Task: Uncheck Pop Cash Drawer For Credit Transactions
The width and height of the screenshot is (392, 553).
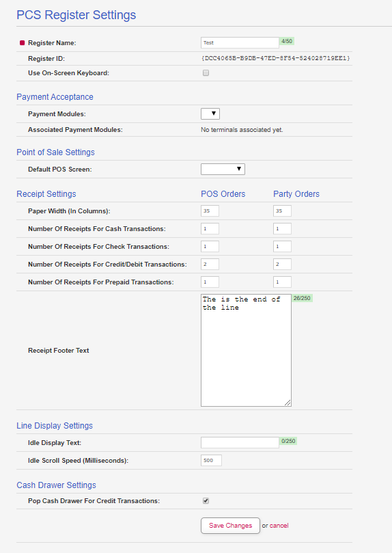Action: pyautogui.click(x=206, y=501)
